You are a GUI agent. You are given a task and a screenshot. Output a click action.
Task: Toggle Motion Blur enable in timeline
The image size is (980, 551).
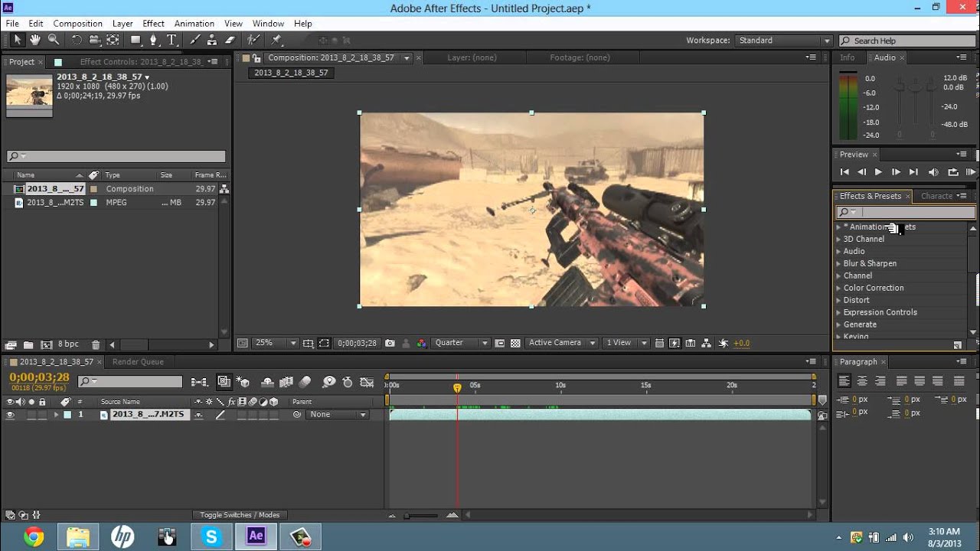pyautogui.click(x=305, y=382)
